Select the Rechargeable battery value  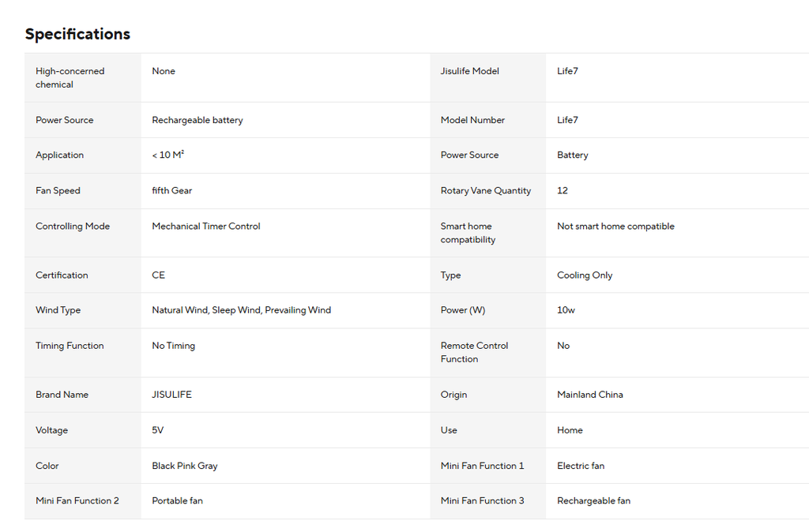pyautogui.click(x=197, y=120)
